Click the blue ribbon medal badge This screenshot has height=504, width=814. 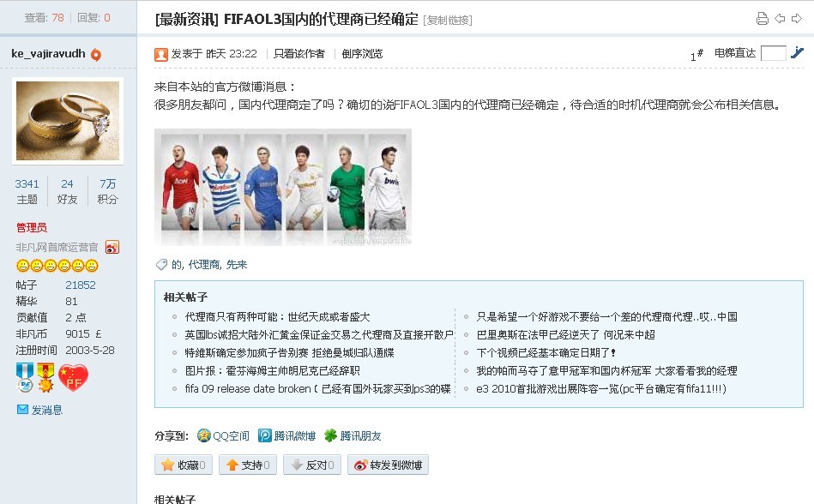click(24, 377)
